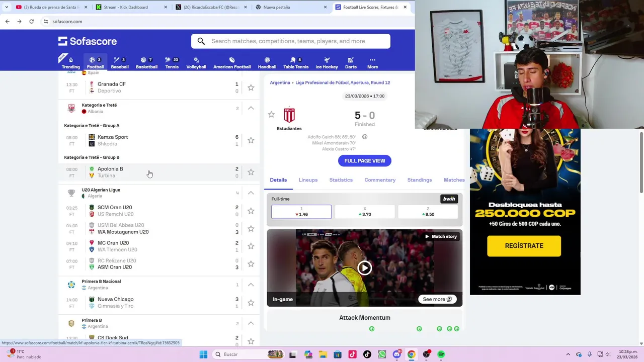Open the Lineups tab
The width and height of the screenshot is (644, 362).
coord(308,180)
